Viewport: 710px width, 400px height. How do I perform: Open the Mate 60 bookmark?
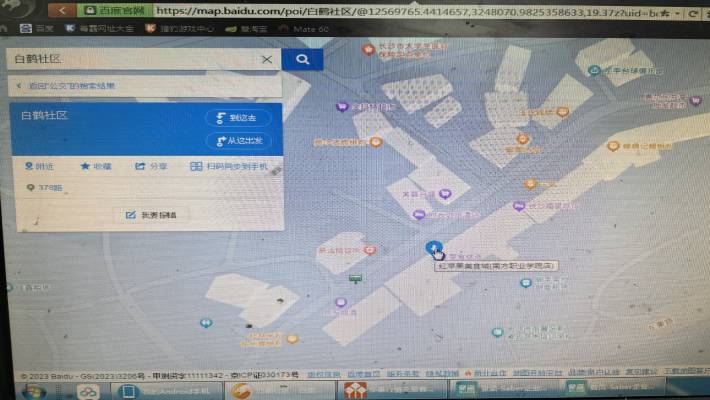(x=304, y=29)
